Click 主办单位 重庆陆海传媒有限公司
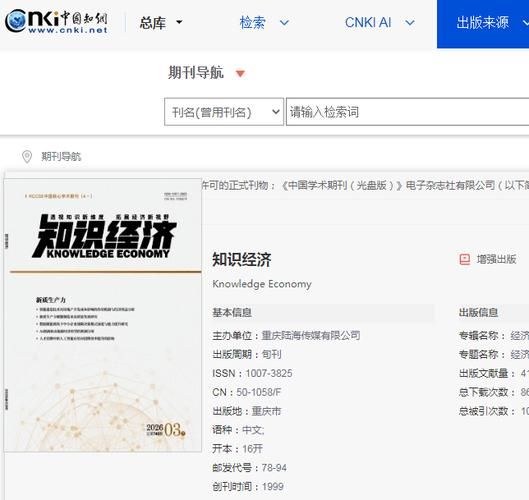 pos(286,336)
